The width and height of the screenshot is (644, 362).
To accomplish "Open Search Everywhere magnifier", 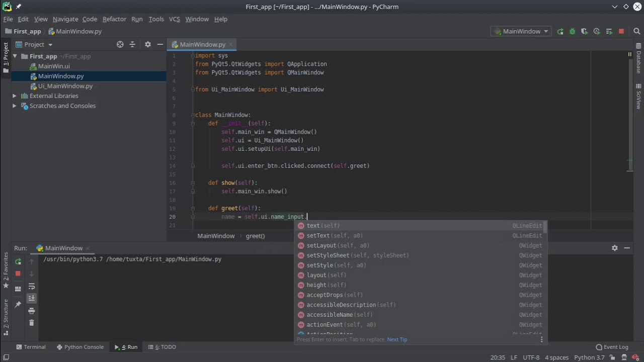I will pyautogui.click(x=636, y=31).
